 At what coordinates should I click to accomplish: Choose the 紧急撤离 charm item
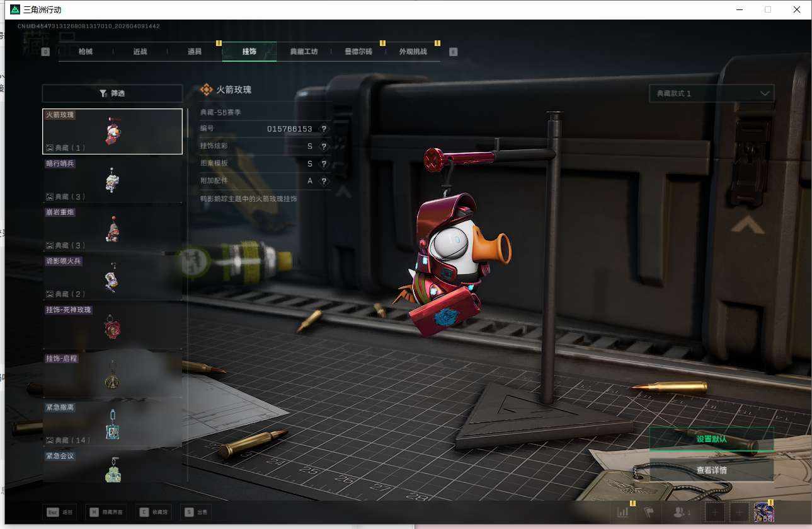pos(112,424)
